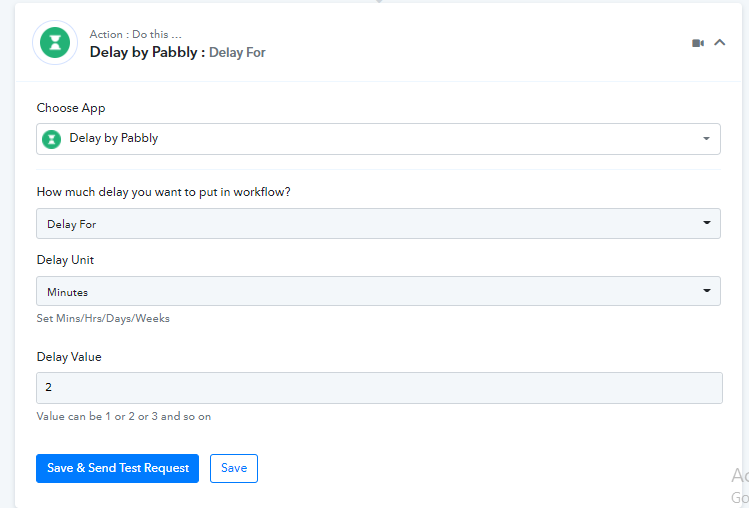The image size is (749, 508).
Task: Click small hourglass icon in Choose App field
Action: tap(52, 140)
